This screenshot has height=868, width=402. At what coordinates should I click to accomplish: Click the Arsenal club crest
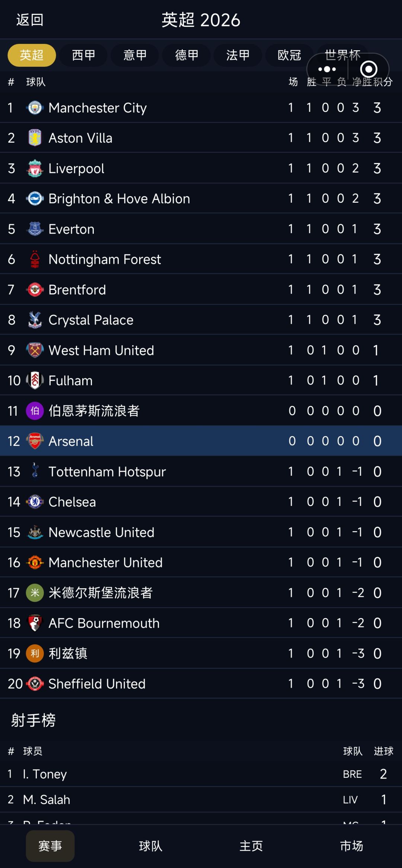tap(35, 441)
